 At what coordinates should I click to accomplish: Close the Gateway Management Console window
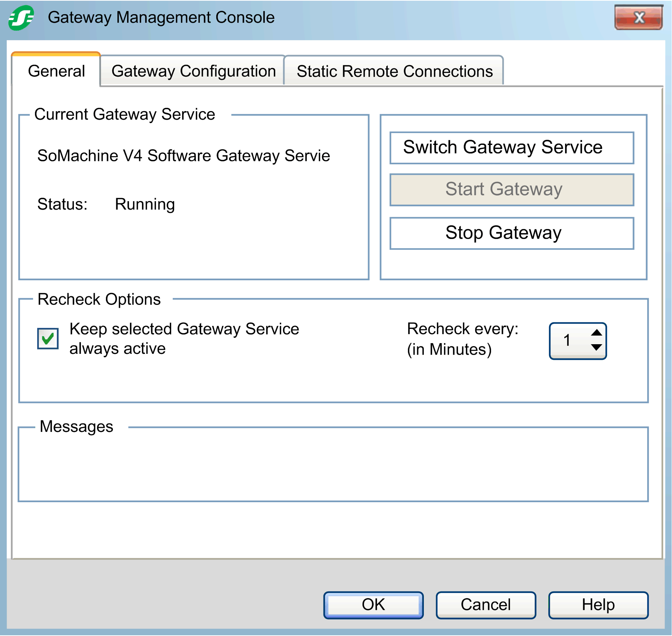click(638, 17)
